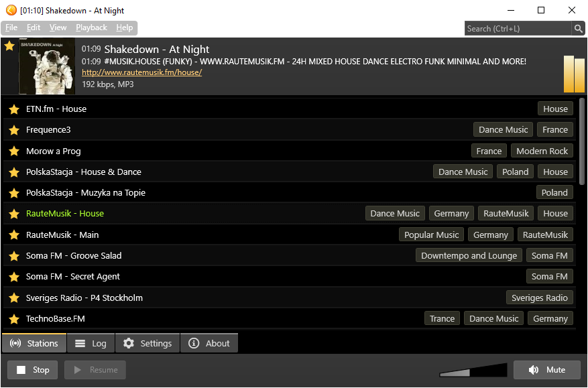The image size is (588, 388).
Task: Click the star next to Morow a Prog
Action: click(x=13, y=151)
